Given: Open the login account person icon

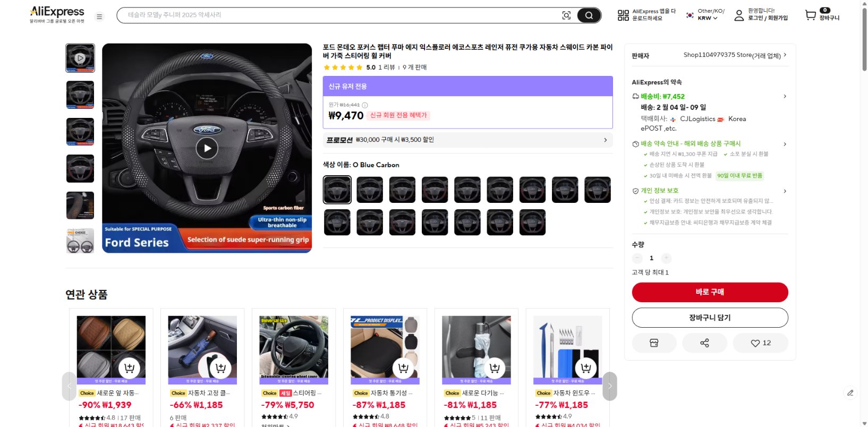Looking at the screenshot, I should pos(739,15).
